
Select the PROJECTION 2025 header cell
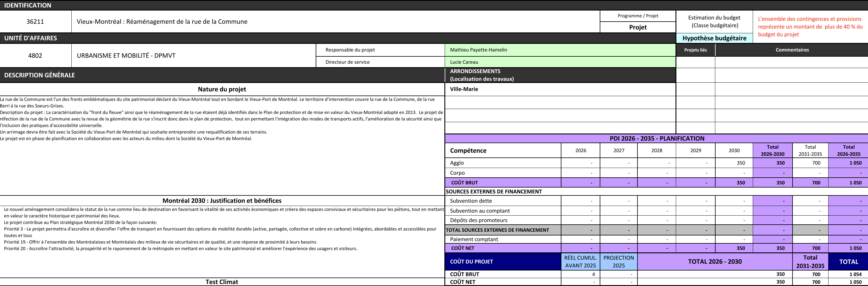pyautogui.click(x=618, y=261)
